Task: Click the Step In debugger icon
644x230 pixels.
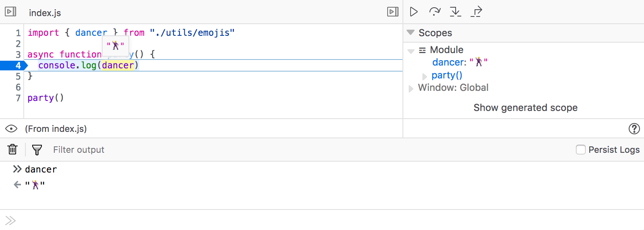Action: click(455, 12)
